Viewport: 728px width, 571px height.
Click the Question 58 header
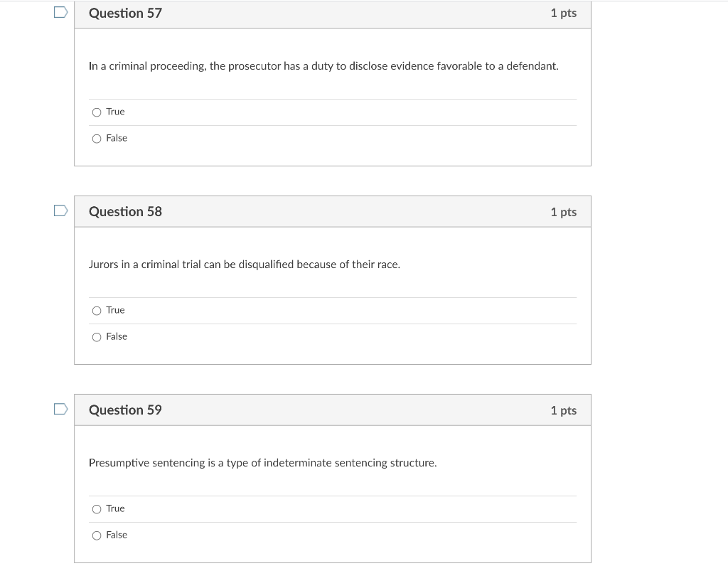(126, 211)
